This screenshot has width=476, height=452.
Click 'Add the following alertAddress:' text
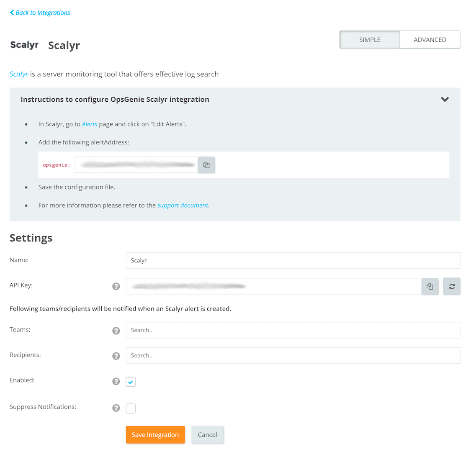tap(83, 142)
